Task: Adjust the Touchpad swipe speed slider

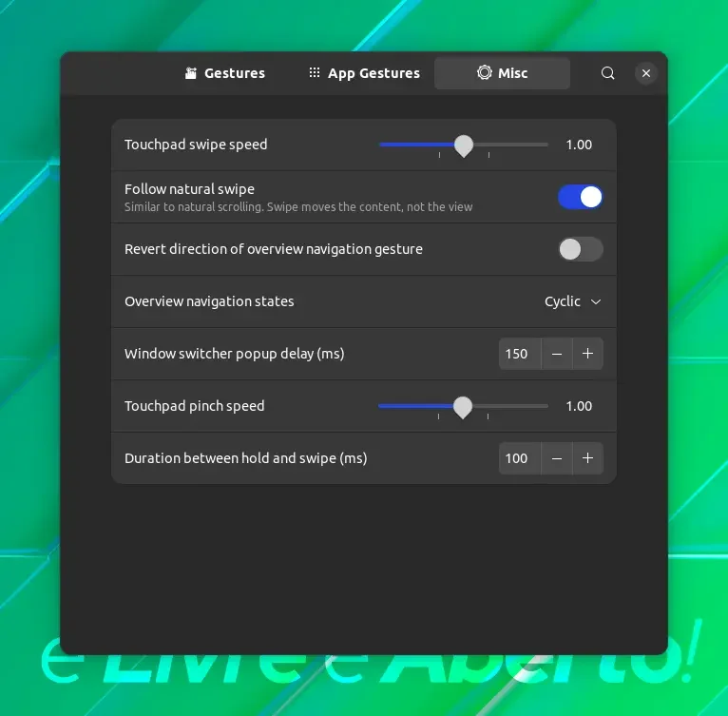Action: point(464,145)
